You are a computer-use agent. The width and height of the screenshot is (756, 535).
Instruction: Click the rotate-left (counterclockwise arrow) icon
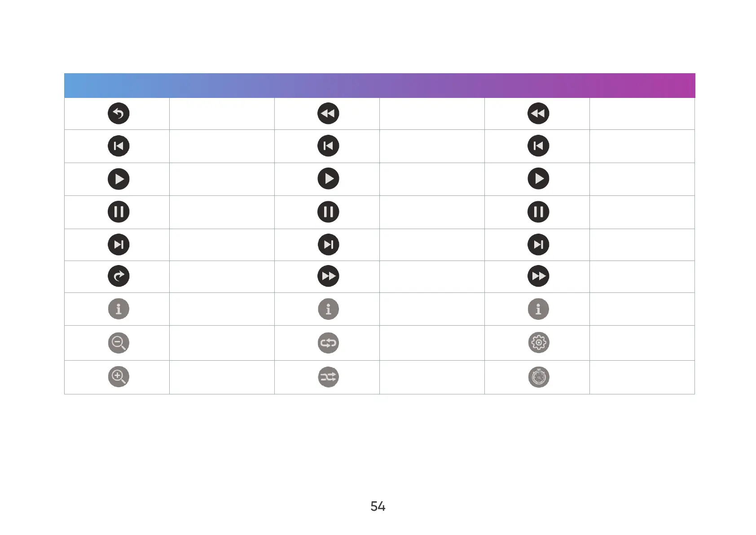[119, 114]
